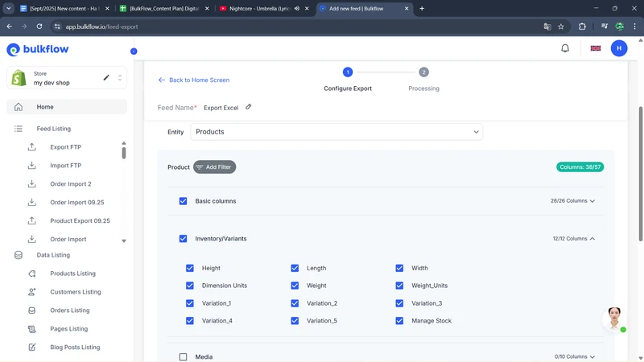Image resolution: width=644 pixels, height=362 pixels.
Task: Open the user avatar H menu
Action: 619,48
